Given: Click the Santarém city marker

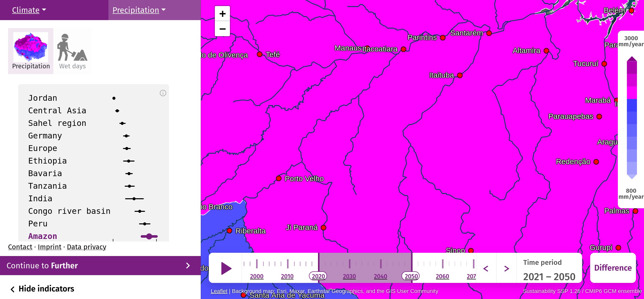Looking at the screenshot, I should (489, 33).
